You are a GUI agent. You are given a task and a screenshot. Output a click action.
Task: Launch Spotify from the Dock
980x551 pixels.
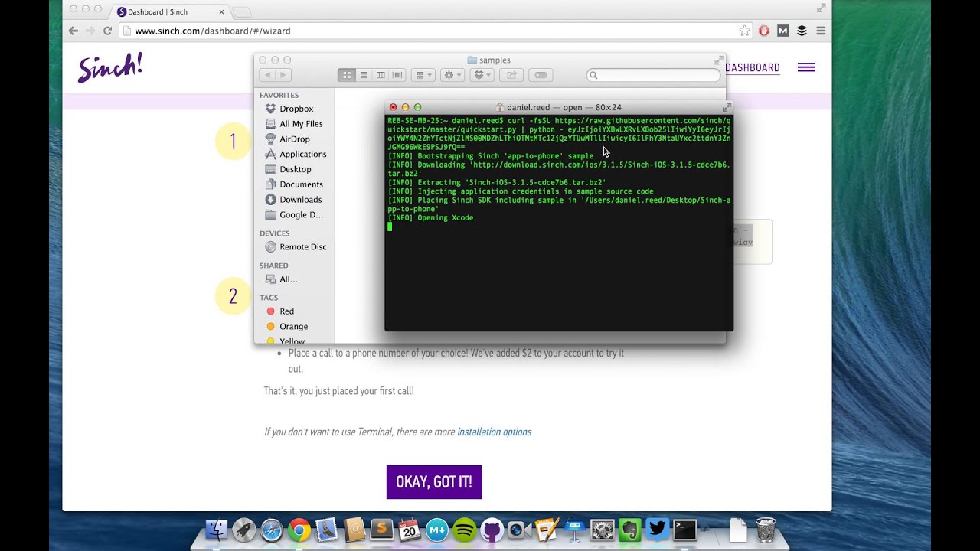pyautogui.click(x=465, y=530)
